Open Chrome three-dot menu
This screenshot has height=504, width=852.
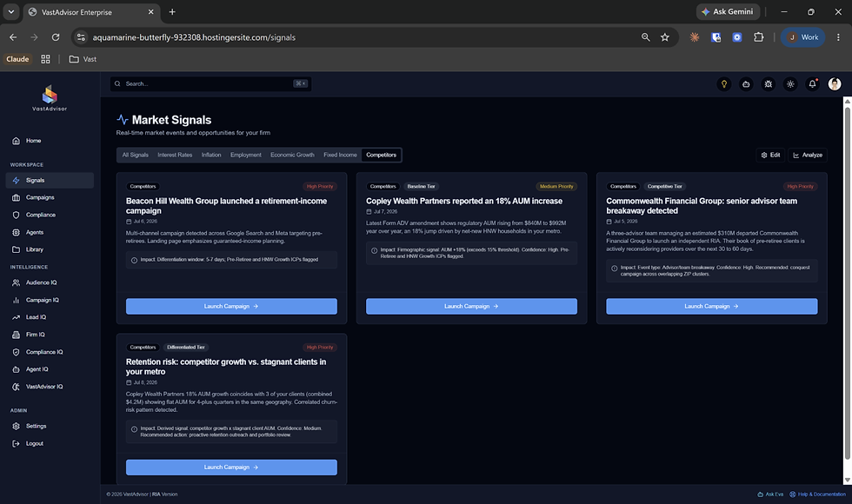pos(838,36)
